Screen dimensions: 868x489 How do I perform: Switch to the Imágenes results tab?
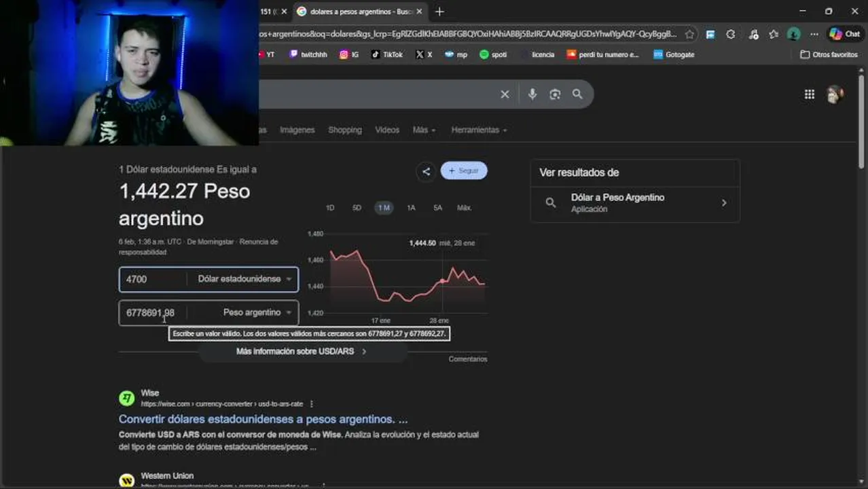(297, 130)
